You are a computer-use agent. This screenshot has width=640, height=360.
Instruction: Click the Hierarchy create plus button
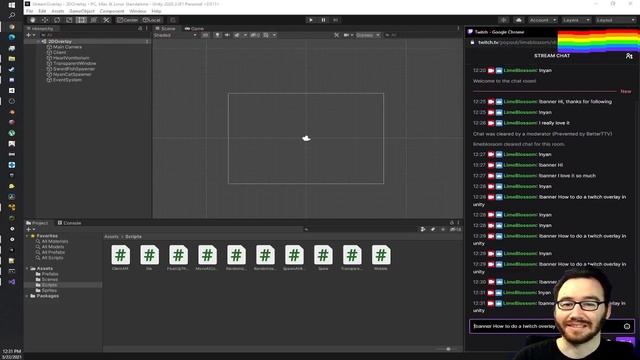tap(30, 35)
